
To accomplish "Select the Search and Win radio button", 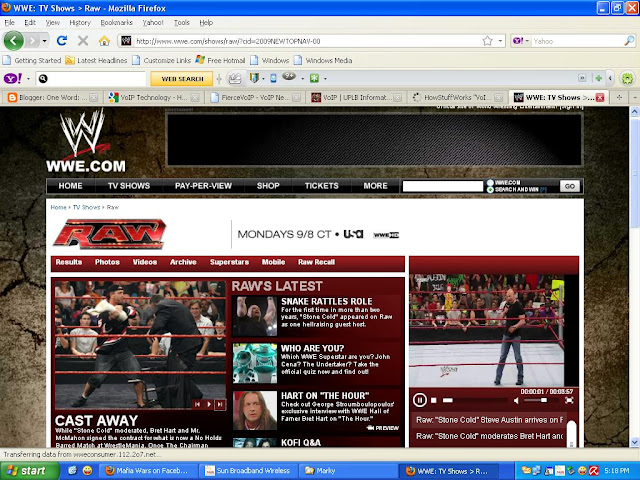I will (x=490, y=190).
